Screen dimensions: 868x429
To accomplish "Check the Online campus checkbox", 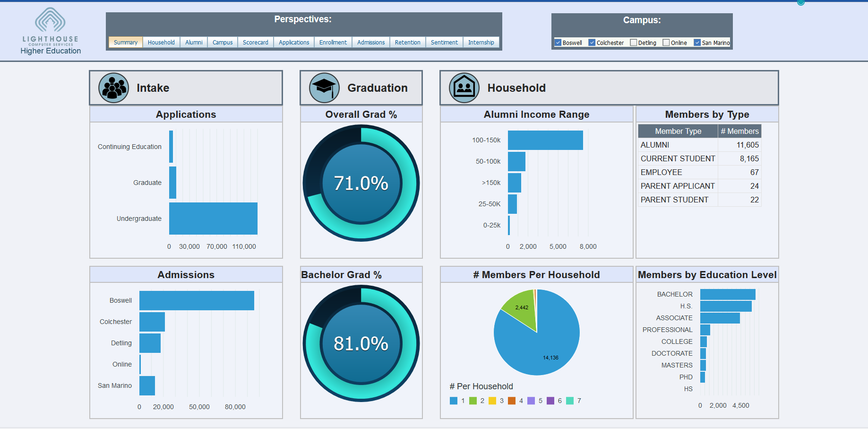I will pos(666,43).
